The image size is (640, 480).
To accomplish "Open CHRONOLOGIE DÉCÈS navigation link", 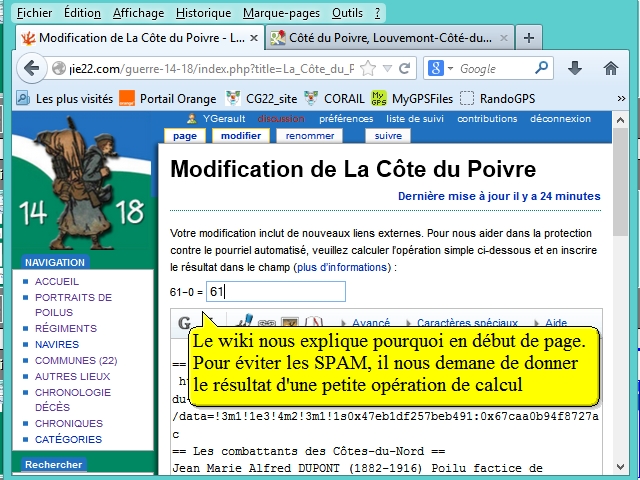I will coord(73,400).
